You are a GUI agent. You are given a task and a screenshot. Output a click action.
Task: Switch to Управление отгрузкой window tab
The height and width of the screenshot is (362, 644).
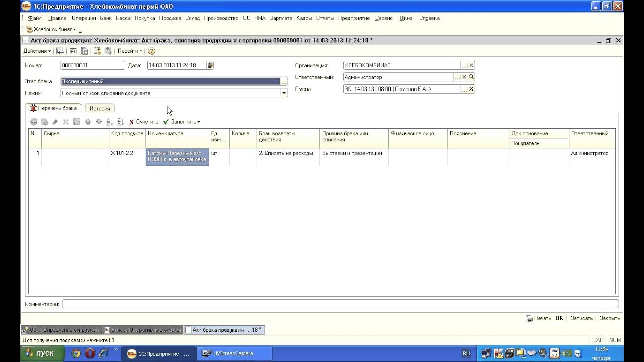60,330
